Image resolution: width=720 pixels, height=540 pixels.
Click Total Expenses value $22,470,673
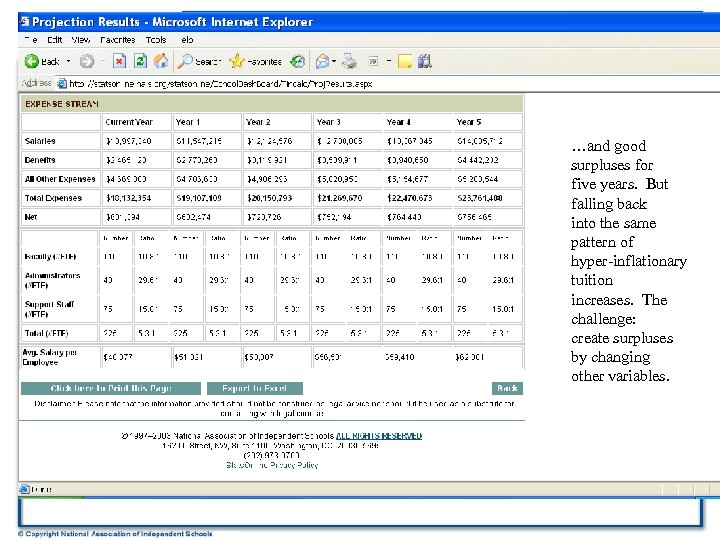pos(410,198)
